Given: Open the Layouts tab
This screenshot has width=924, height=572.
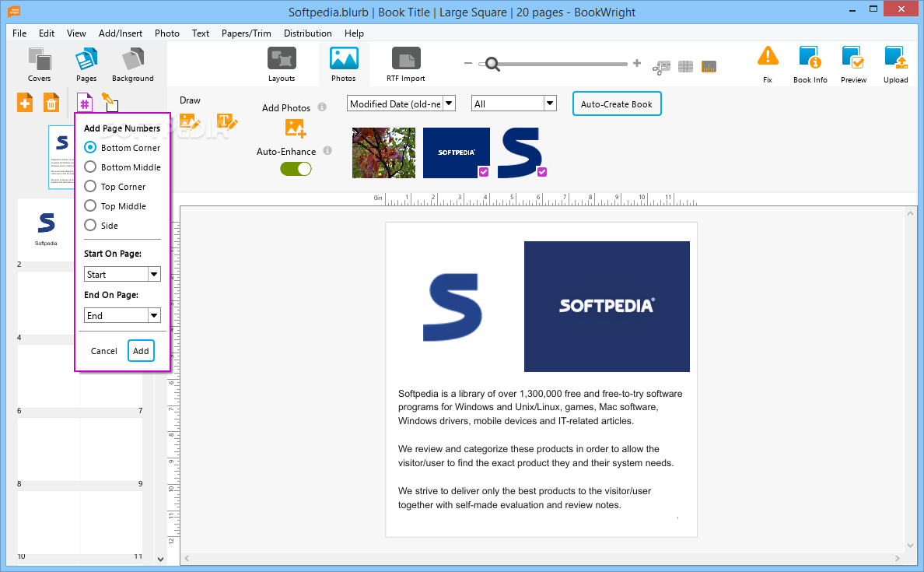Looking at the screenshot, I should [282, 65].
